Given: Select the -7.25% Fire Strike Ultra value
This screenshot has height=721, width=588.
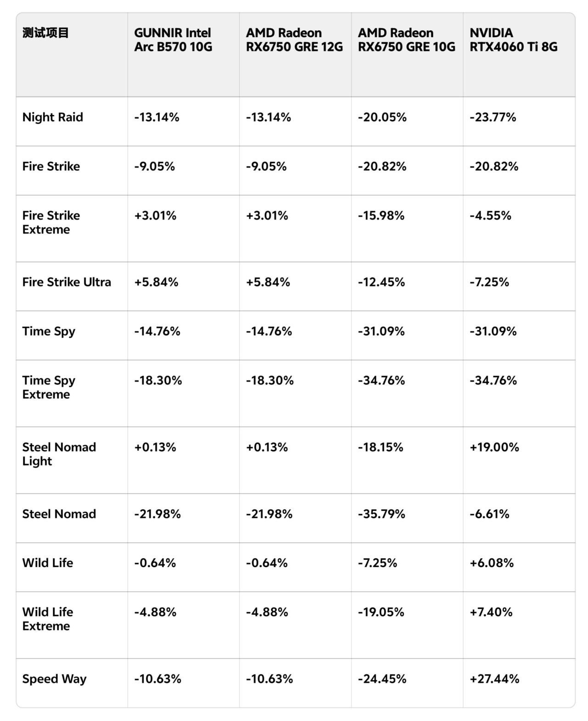Looking at the screenshot, I should click(489, 282).
